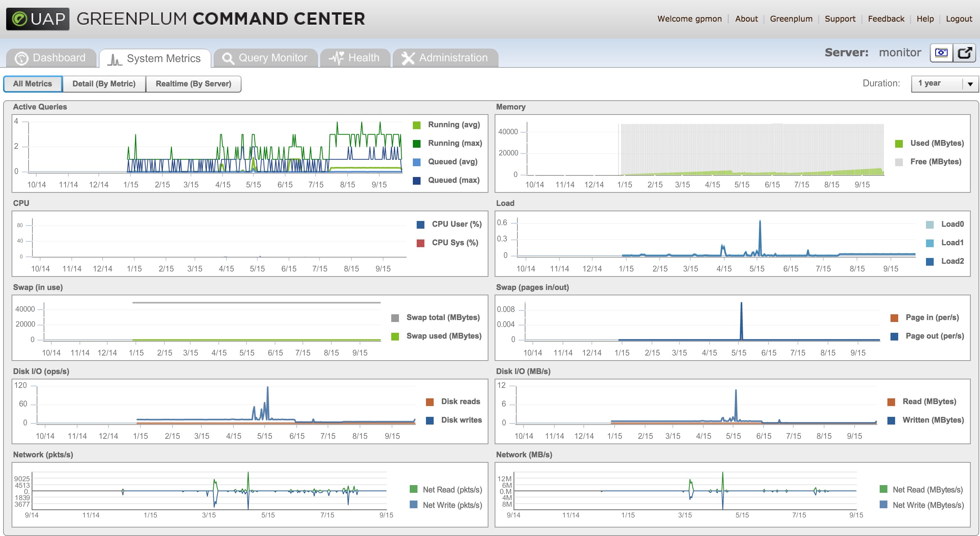
Task: Click the Duration dropdown arrow
Action: coord(970,84)
